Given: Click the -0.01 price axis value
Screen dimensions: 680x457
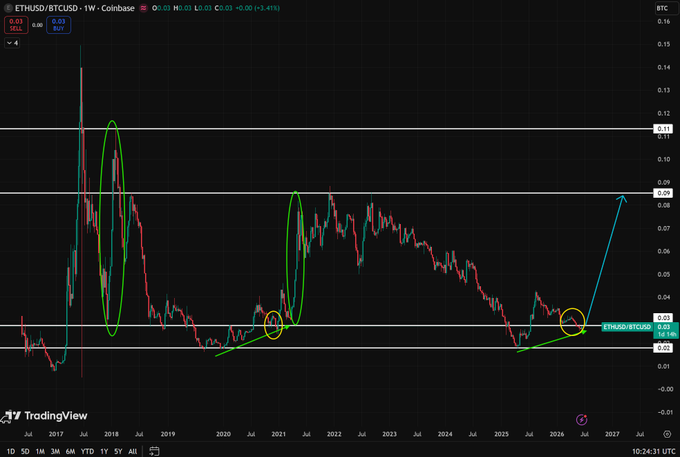Looking at the screenshot, I should pyautogui.click(x=663, y=412).
